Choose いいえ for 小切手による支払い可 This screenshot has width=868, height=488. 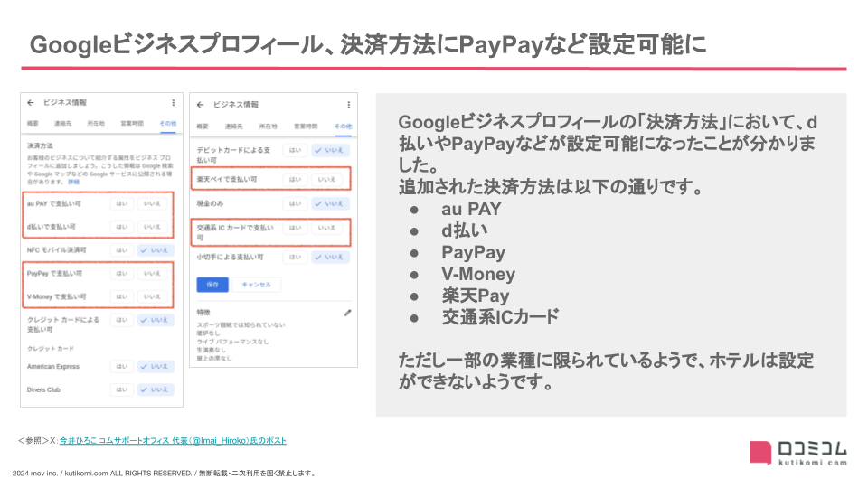[x=330, y=257]
